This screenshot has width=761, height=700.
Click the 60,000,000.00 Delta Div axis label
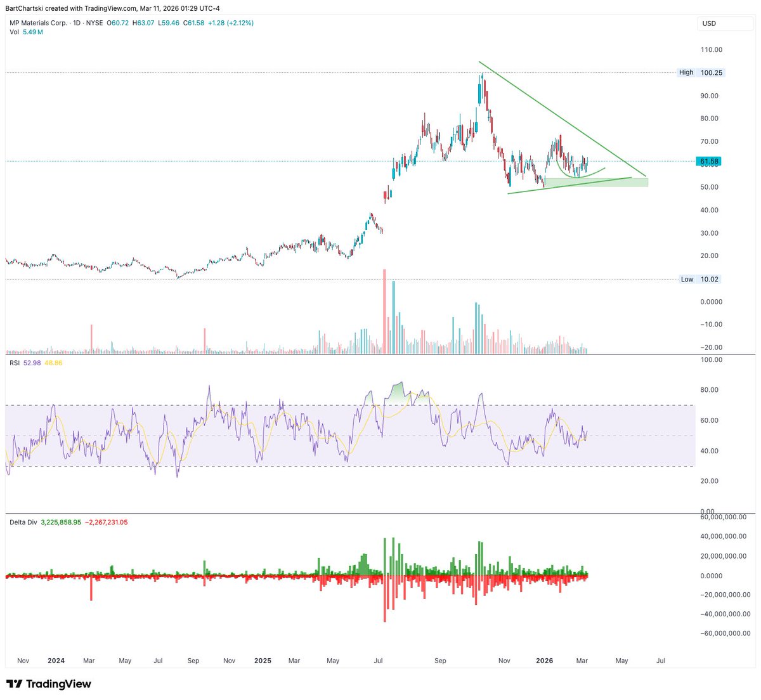tap(724, 517)
